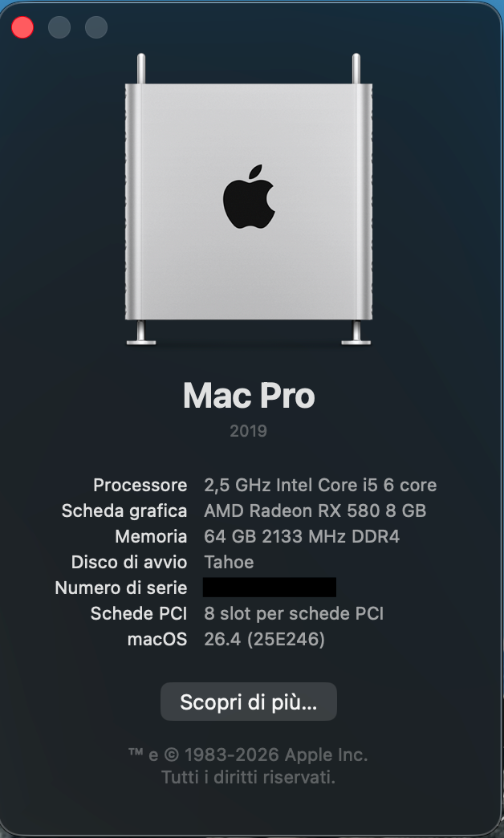Click the "Scheda grafica" label

[x=124, y=511]
